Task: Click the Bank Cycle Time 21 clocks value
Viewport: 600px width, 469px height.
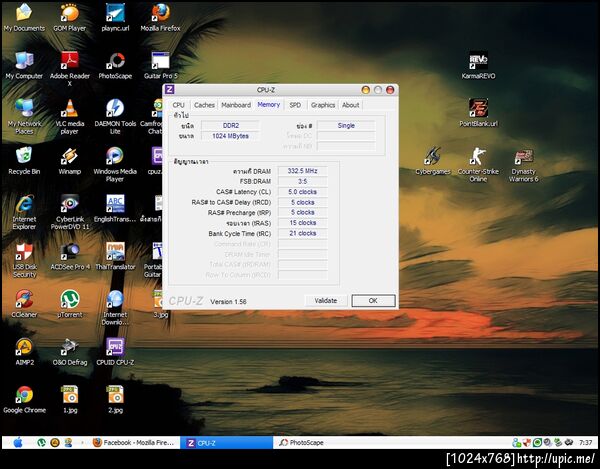Action: (302, 233)
